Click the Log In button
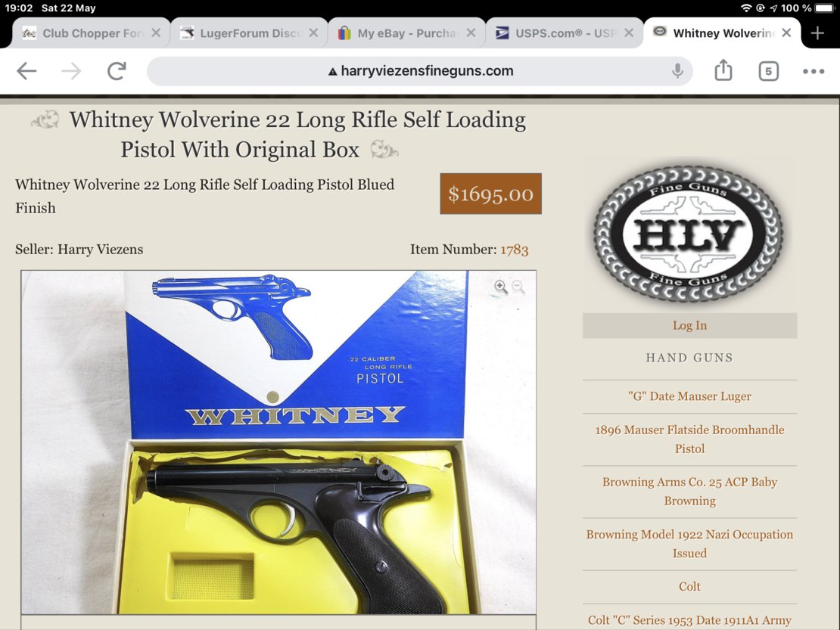Screen dimensions: 840x630 pyautogui.click(x=689, y=325)
